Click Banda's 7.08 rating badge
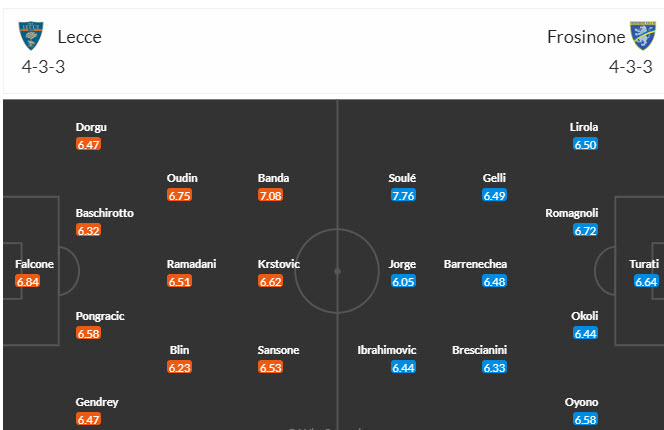This screenshot has width=664, height=430. point(271,196)
